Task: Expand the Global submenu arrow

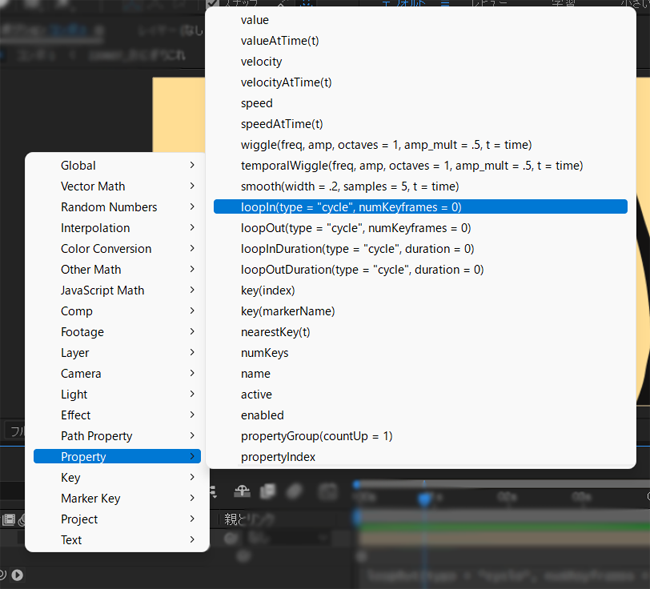Action: [x=192, y=166]
